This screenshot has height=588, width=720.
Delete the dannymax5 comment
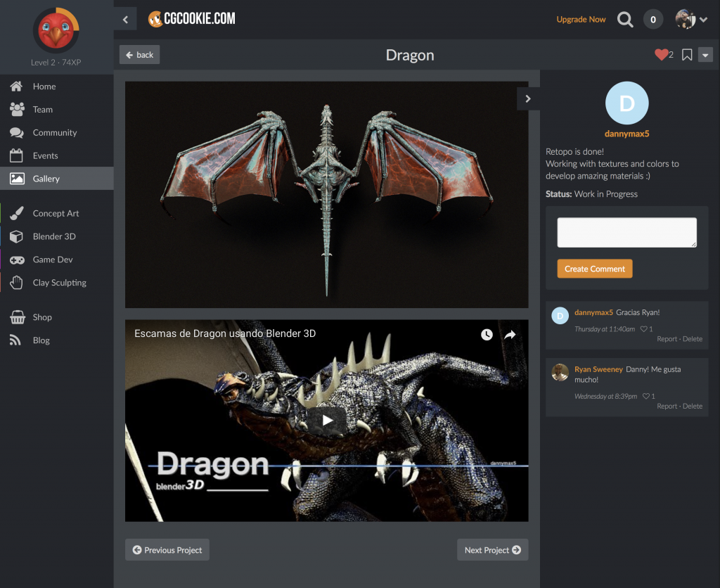point(693,339)
